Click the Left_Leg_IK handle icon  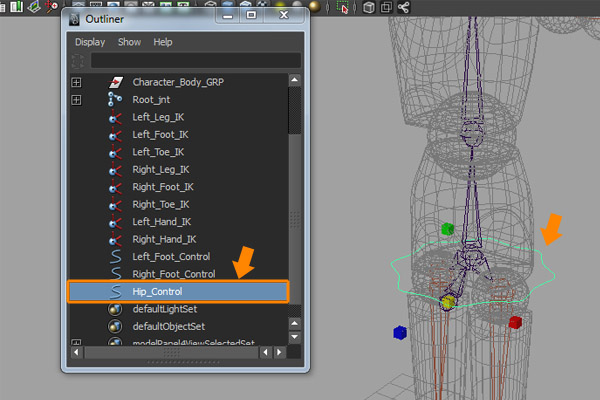[x=116, y=117]
